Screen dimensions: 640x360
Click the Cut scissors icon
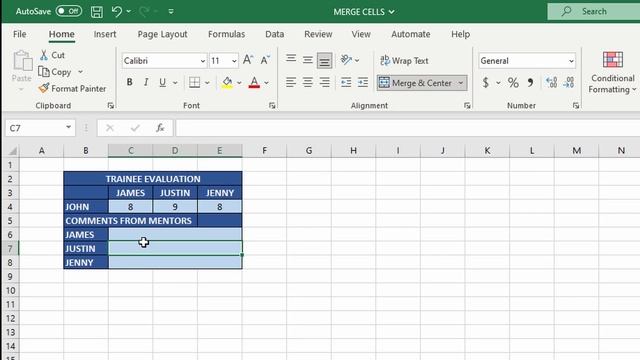(44, 55)
